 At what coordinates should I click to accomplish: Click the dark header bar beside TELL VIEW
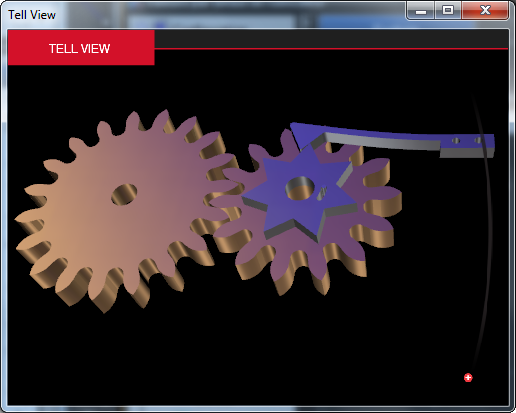331,39
